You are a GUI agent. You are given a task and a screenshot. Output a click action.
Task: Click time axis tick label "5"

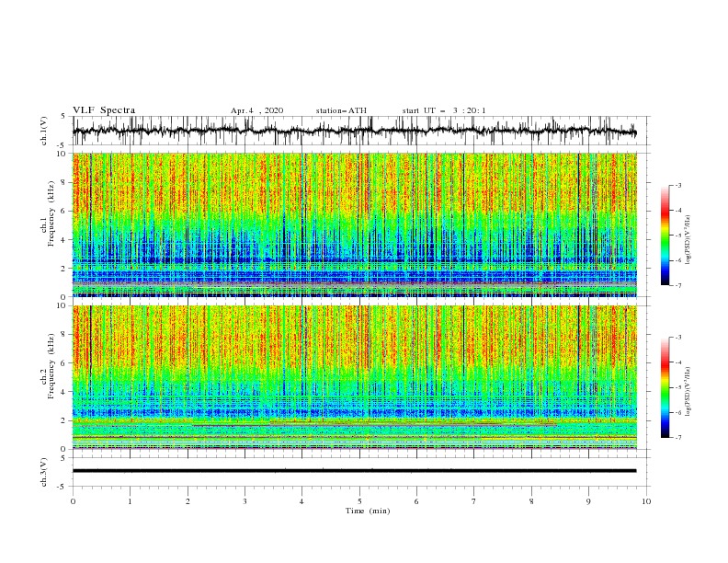click(359, 501)
